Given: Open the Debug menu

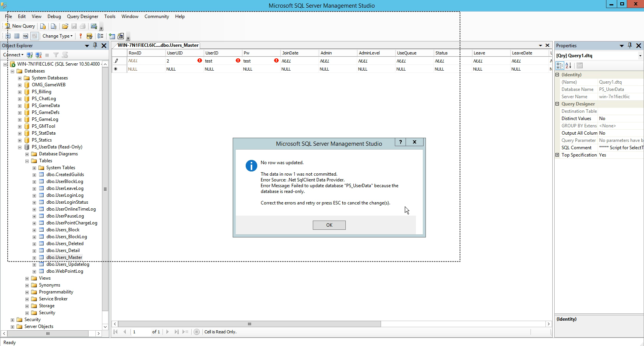Looking at the screenshot, I should [54, 16].
